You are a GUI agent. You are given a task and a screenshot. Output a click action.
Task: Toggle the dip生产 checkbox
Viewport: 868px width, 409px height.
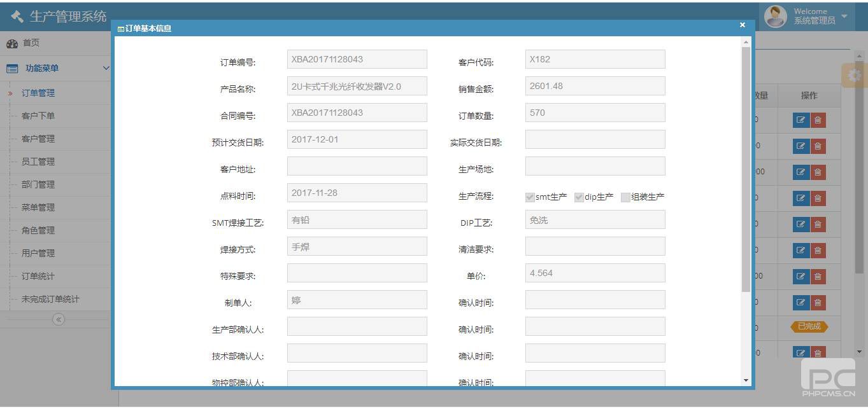(x=579, y=197)
